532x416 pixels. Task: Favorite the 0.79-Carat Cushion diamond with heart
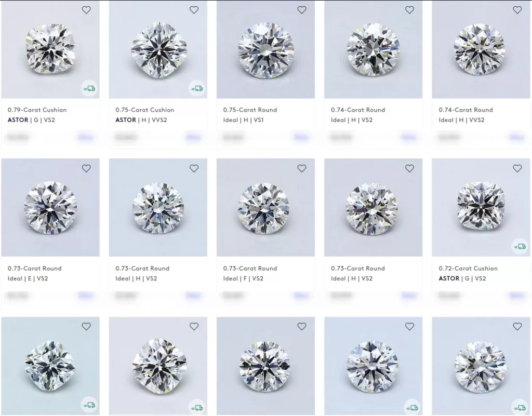coord(86,10)
